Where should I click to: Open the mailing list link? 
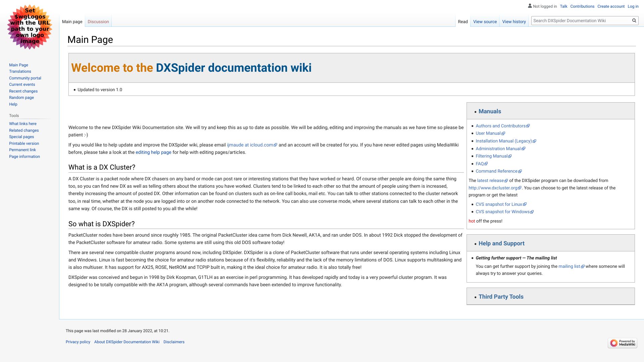(x=571, y=266)
